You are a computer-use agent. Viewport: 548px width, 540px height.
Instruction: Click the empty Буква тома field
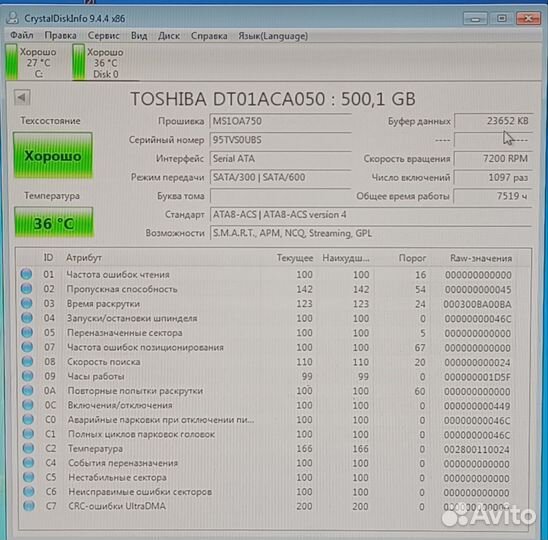pyautogui.click(x=280, y=196)
